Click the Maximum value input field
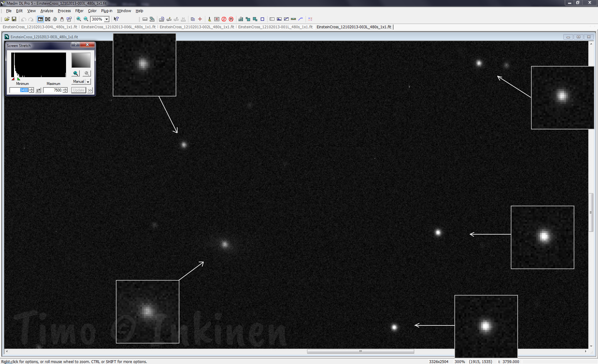This screenshot has height=364, width=598. [53, 90]
